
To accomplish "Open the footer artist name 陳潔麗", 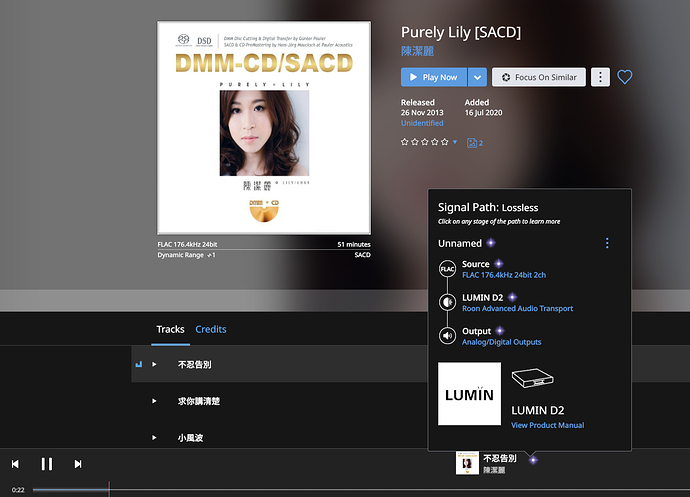I will pos(494,470).
